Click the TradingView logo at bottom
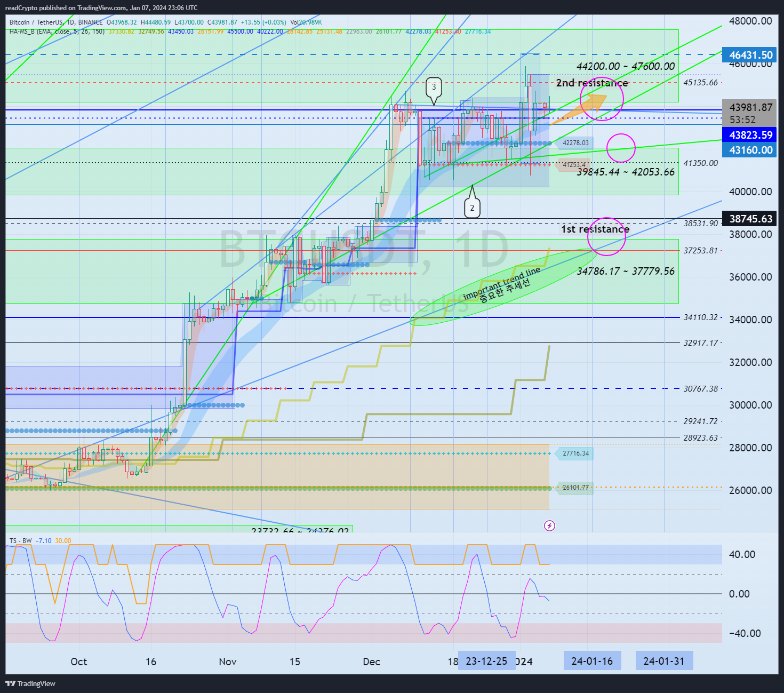Image resolution: width=784 pixels, height=693 pixels. (x=30, y=683)
